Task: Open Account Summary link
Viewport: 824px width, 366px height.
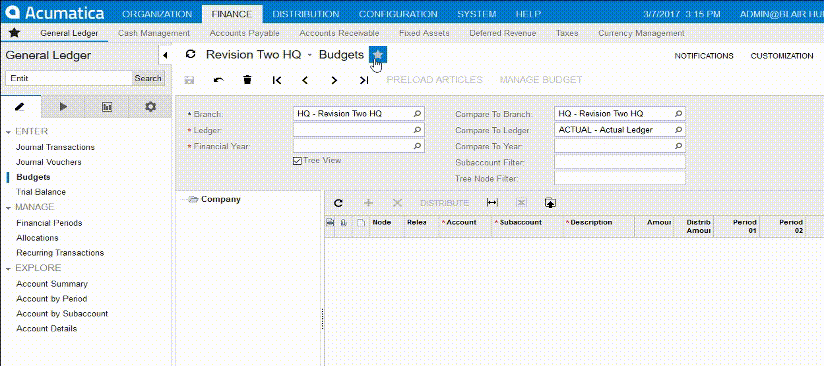Action: (x=52, y=283)
